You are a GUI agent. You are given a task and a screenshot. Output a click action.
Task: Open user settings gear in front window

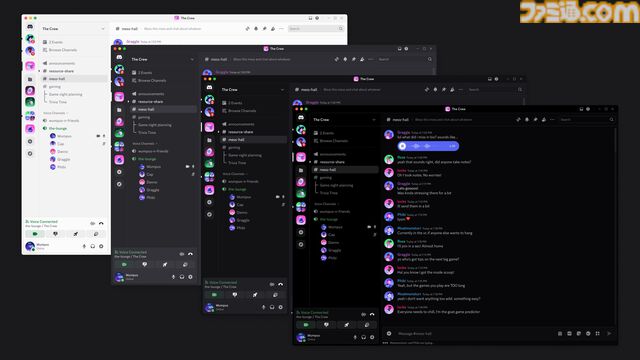[372, 337]
